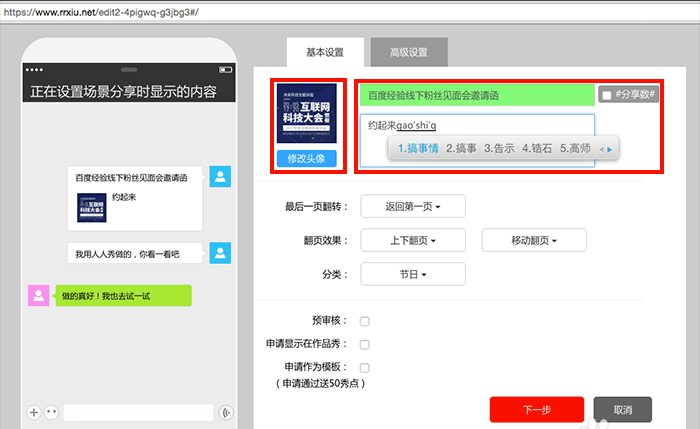The width and height of the screenshot is (700, 429).
Task: Toggle the #分享数# checkbox
Action: pos(606,95)
